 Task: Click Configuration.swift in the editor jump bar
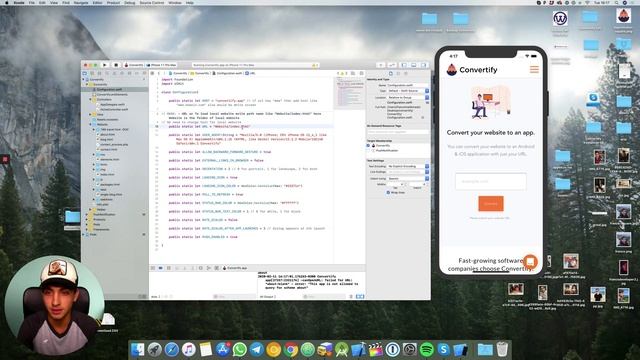pos(229,73)
